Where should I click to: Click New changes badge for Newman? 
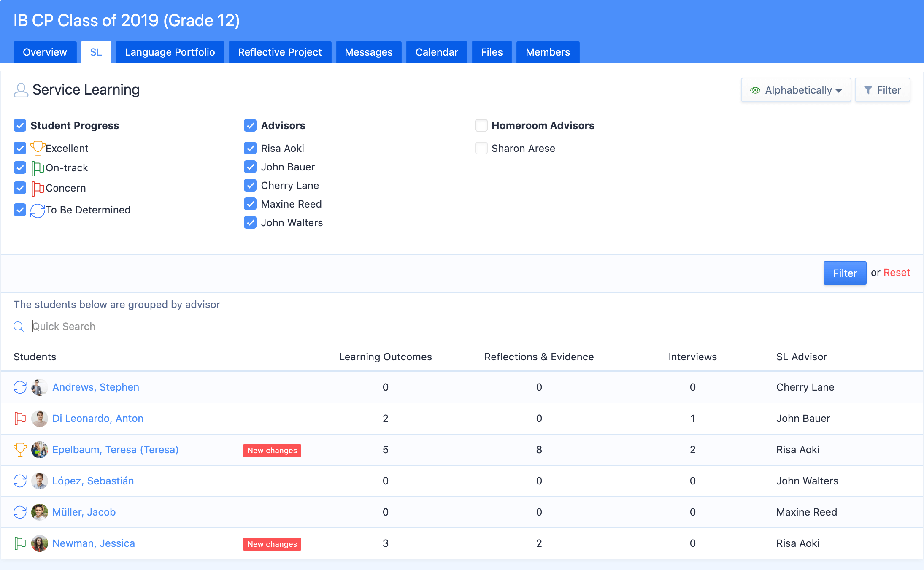[272, 544]
